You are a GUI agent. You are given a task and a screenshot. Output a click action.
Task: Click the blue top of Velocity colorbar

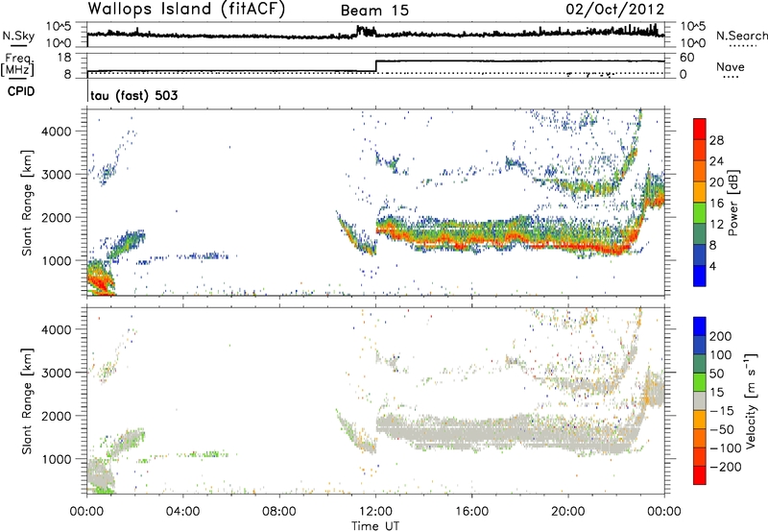pyautogui.click(x=700, y=326)
